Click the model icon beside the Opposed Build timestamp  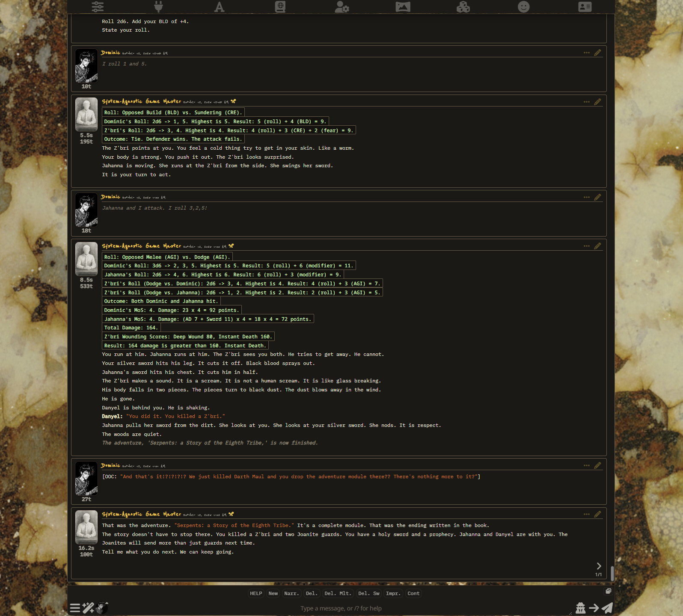click(x=233, y=101)
